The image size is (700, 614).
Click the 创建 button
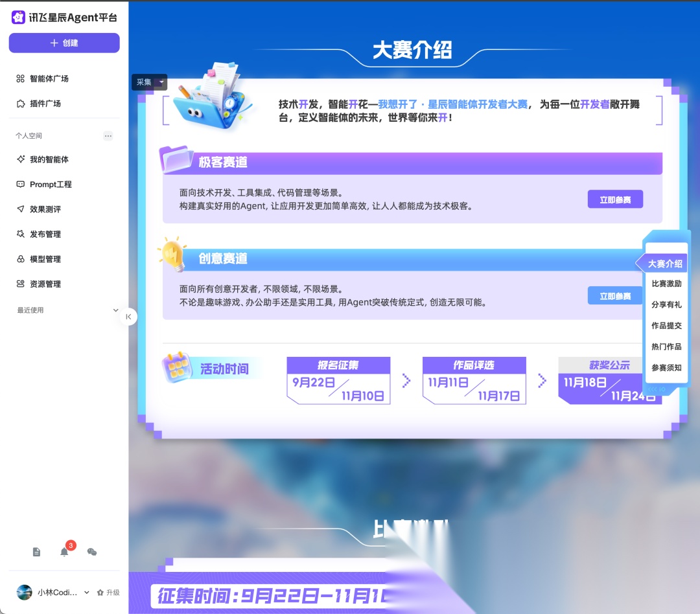coord(64,43)
